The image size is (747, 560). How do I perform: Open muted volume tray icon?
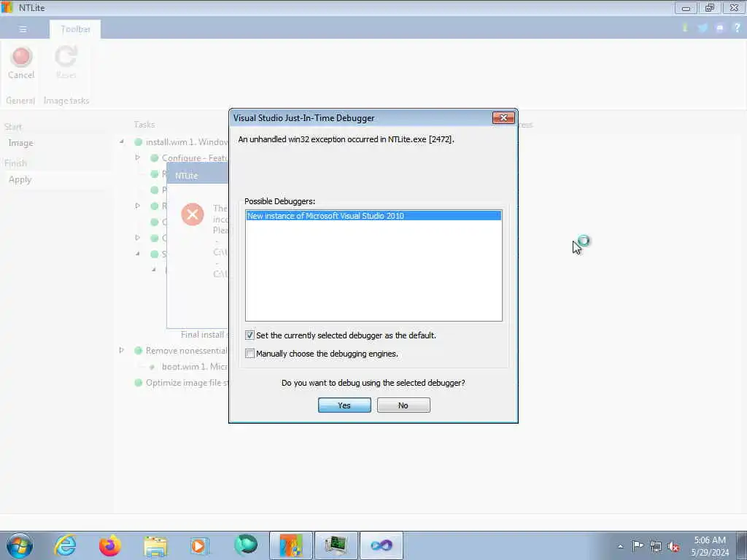[x=673, y=547]
